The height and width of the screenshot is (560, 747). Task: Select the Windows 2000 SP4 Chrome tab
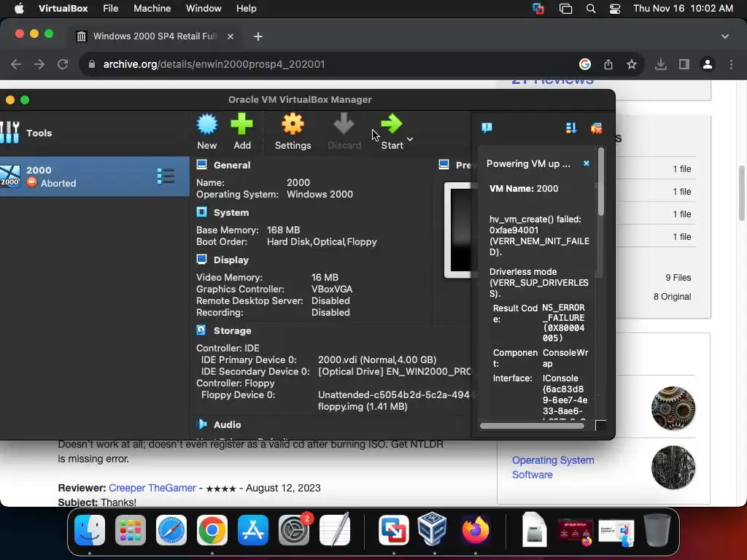tap(155, 36)
